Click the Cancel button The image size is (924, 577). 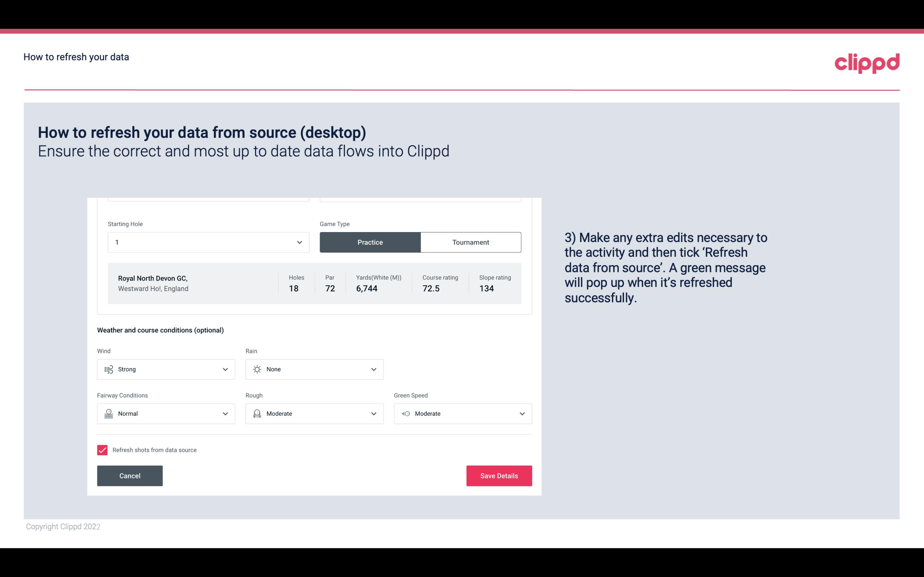[x=129, y=475]
